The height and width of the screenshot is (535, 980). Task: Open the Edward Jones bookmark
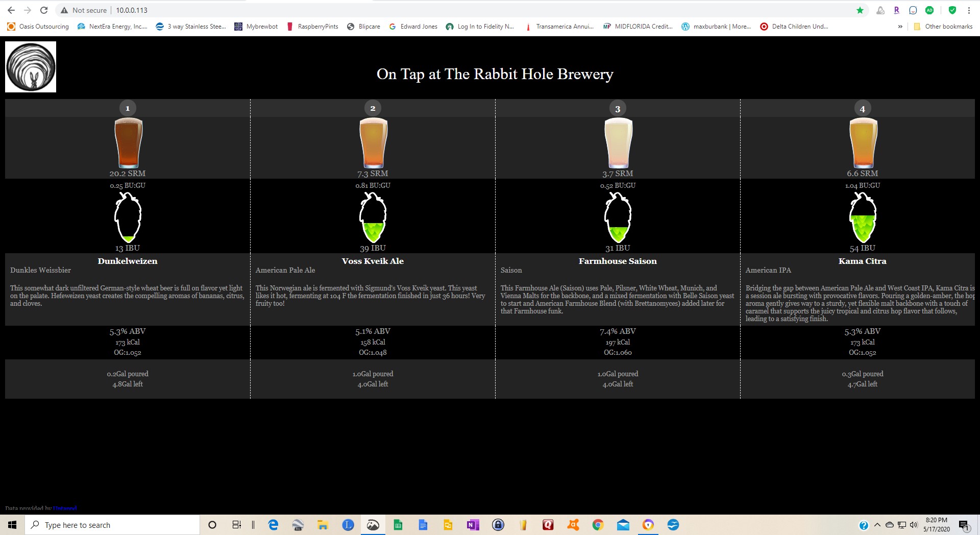(413, 27)
